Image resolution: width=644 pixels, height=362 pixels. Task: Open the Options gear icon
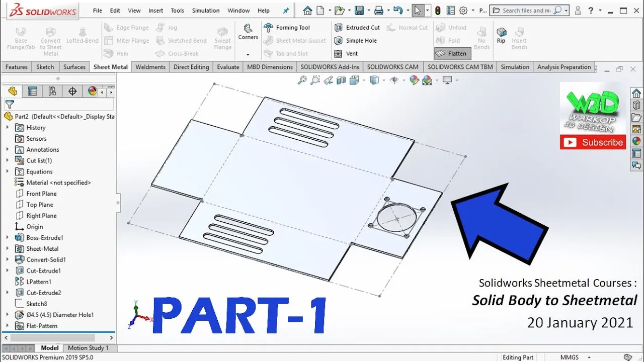click(x=463, y=10)
